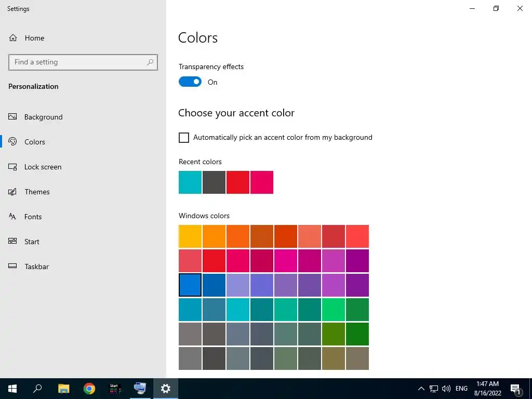532x399 pixels.
Task: Select bright green swatch in fourth row
Action: [334, 310]
